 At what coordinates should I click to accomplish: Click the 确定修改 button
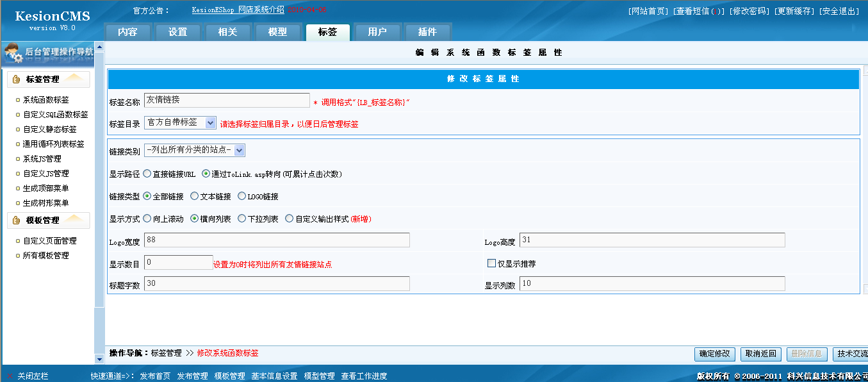point(714,354)
